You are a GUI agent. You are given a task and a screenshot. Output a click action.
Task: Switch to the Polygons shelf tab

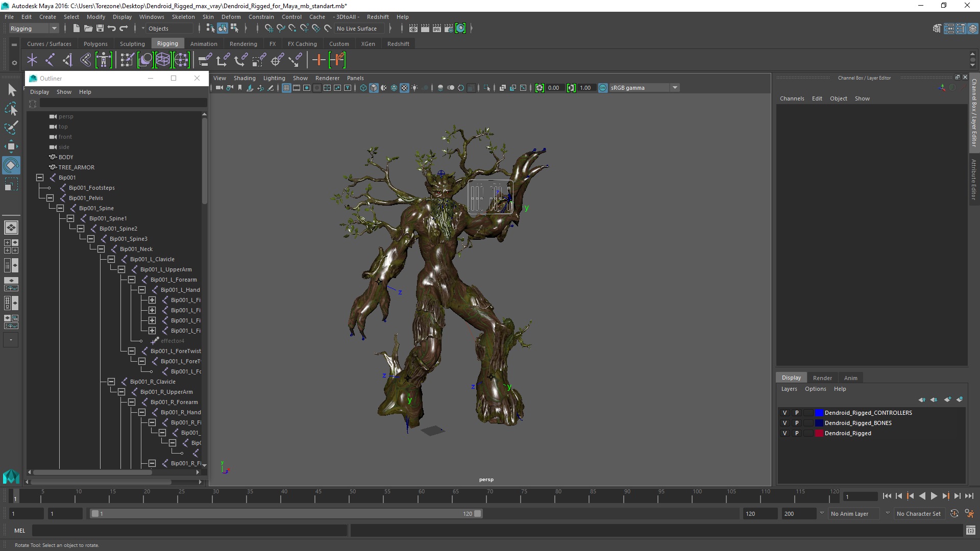click(95, 44)
